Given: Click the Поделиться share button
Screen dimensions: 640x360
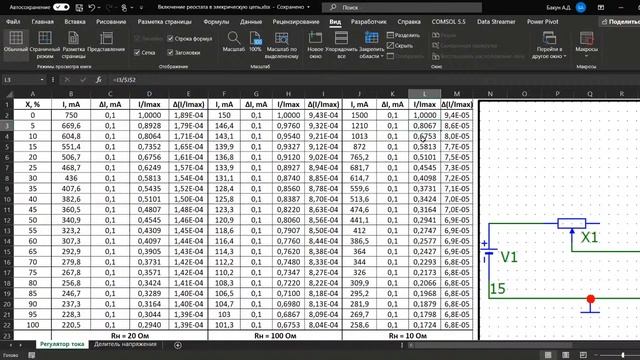Looking at the screenshot, I should coord(620,22).
